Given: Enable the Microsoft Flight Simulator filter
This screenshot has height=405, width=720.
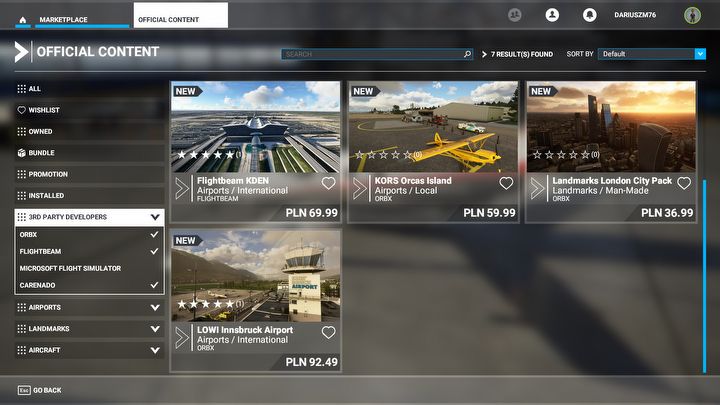Looking at the screenshot, I should [89, 268].
